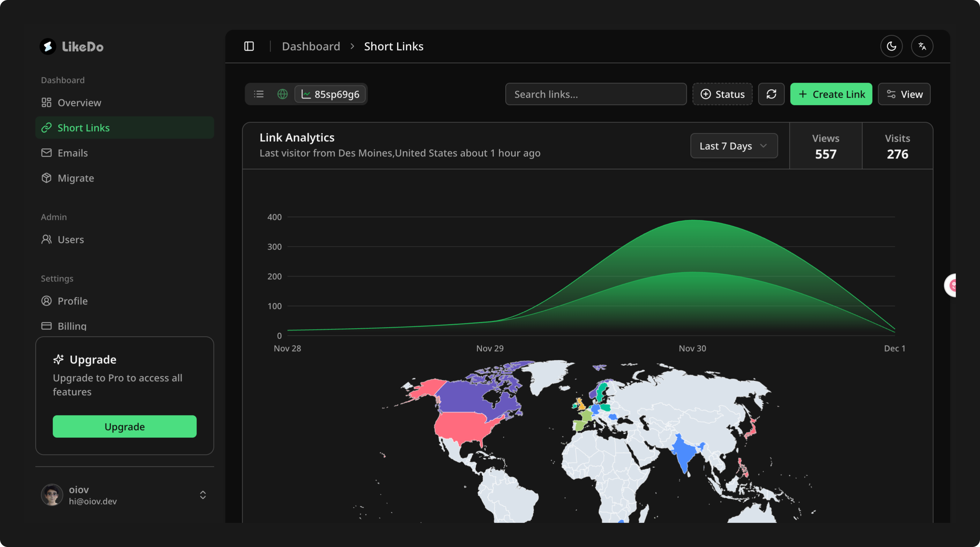Click the green Upgrade button
This screenshot has width=980, height=547.
coord(124,427)
